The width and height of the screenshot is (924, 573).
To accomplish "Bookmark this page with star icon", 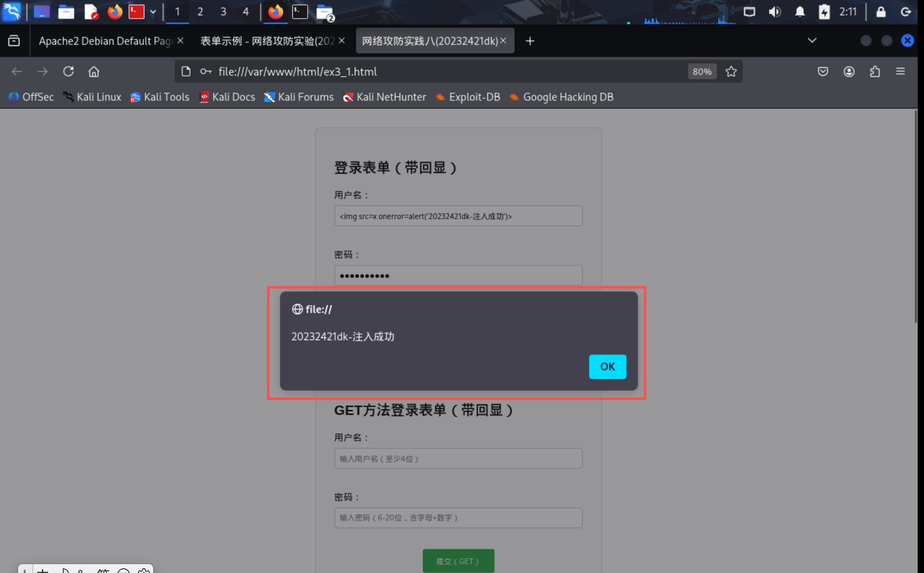I will point(731,71).
